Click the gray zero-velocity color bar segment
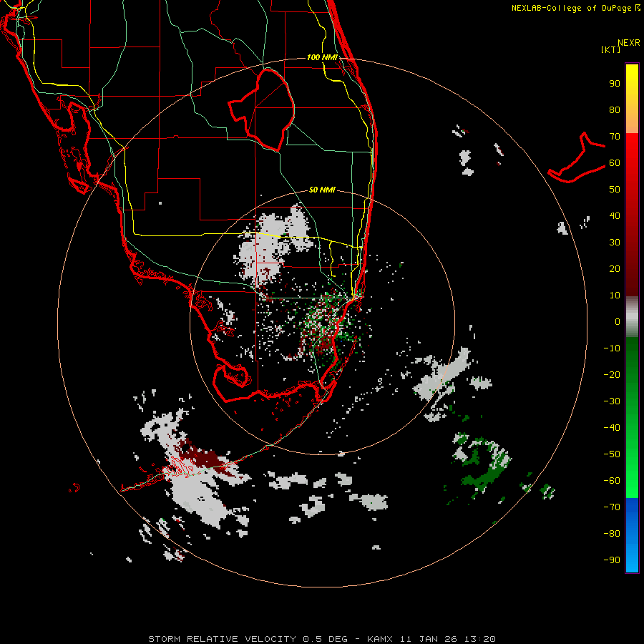The height and width of the screenshot is (644, 644). 632,317
